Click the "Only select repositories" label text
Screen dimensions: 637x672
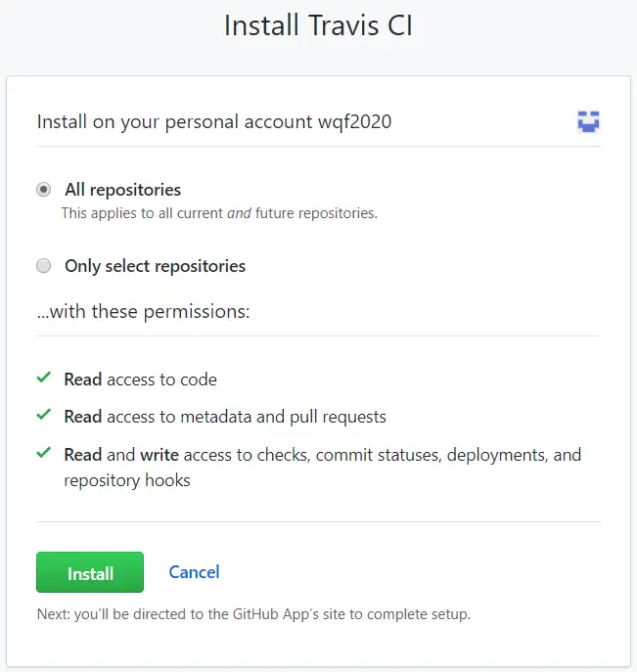(155, 266)
